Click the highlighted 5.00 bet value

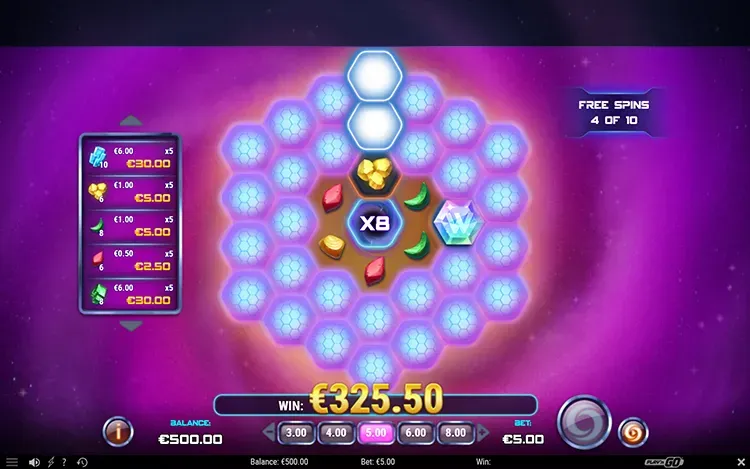(x=376, y=433)
